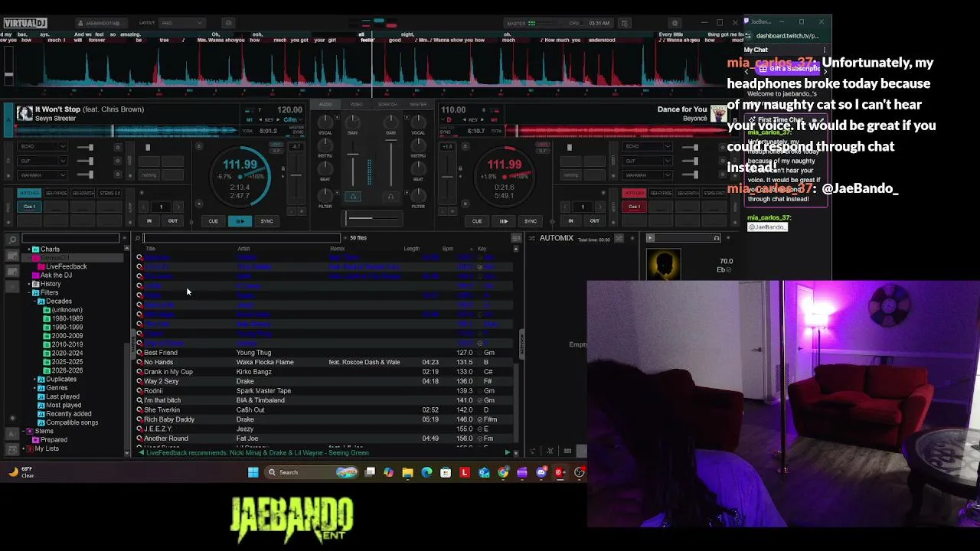Open the Windows Start menu
The width and height of the screenshot is (980, 551).
pos(253,472)
